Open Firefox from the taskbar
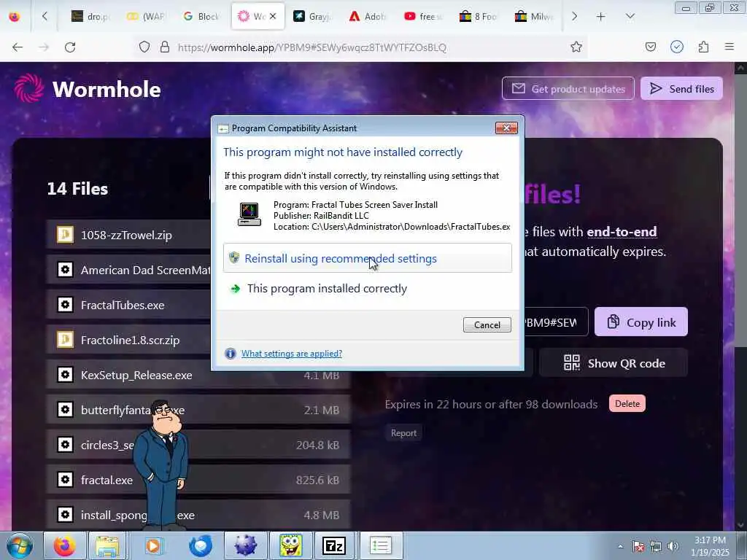This screenshot has height=560, width=747. coord(64,545)
